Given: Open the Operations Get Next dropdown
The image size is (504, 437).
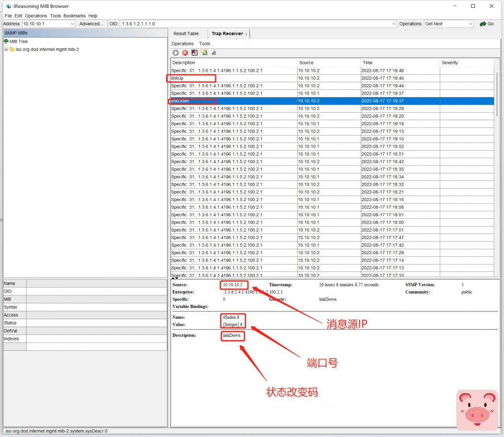Looking at the screenshot, I should click(x=470, y=24).
